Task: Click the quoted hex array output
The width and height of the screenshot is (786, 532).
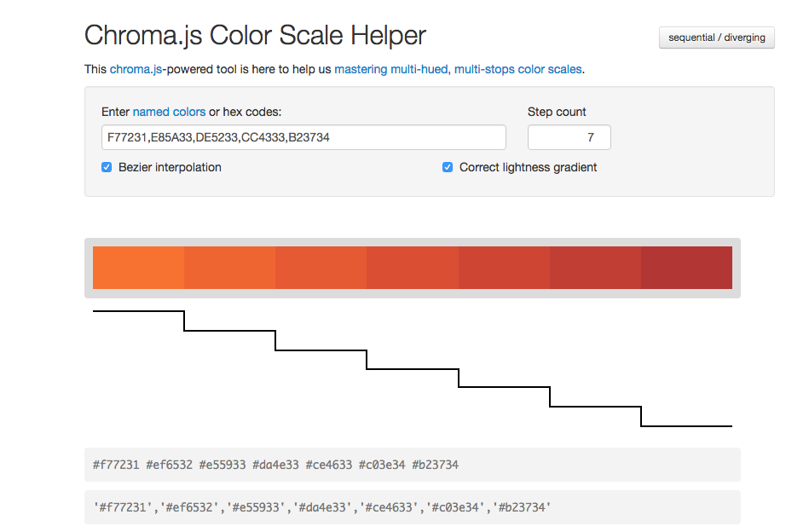Action: tap(412, 507)
